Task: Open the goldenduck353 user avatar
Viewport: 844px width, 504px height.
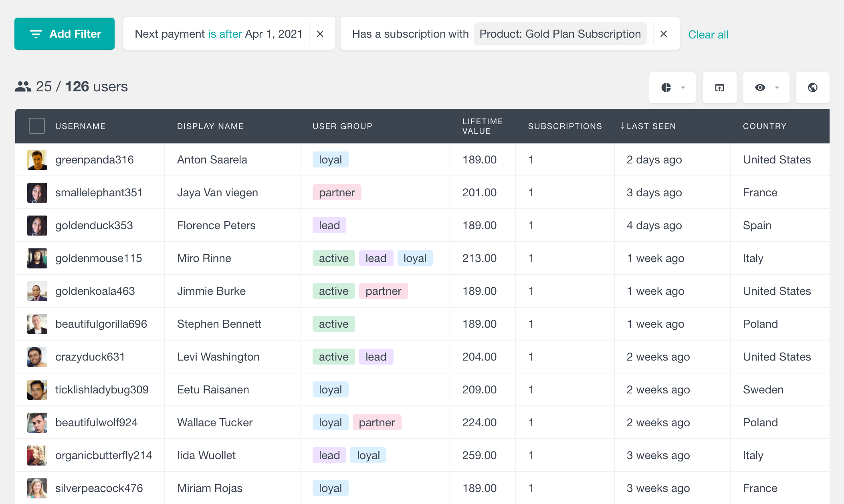Action: click(x=37, y=226)
